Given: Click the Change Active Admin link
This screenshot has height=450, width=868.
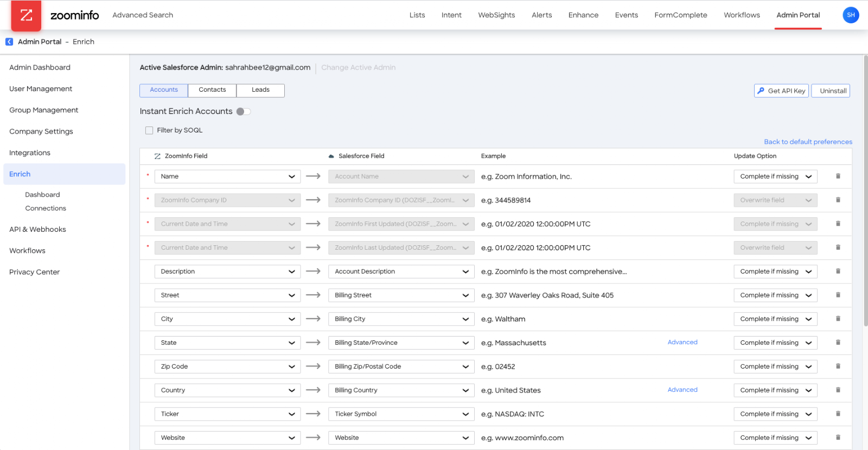Looking at the screenshot, I should [358, 67].
